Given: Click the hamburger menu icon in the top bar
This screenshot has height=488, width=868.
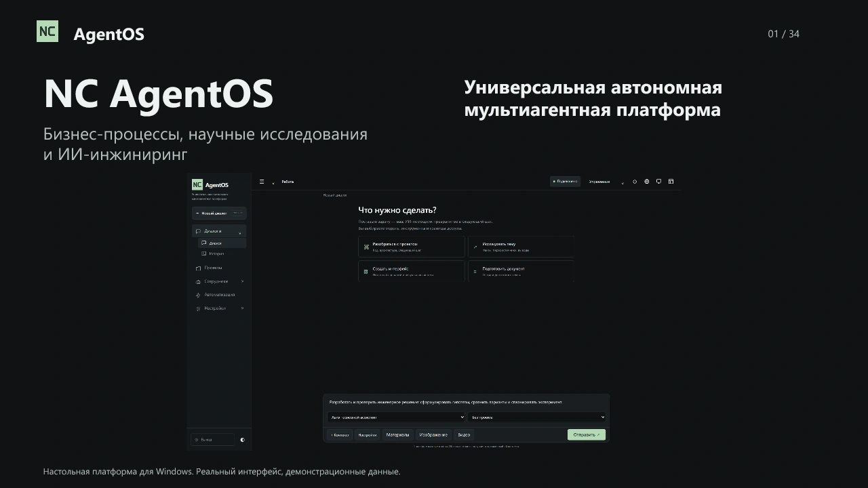Looking at the screenshot, I should coord(262,182).
